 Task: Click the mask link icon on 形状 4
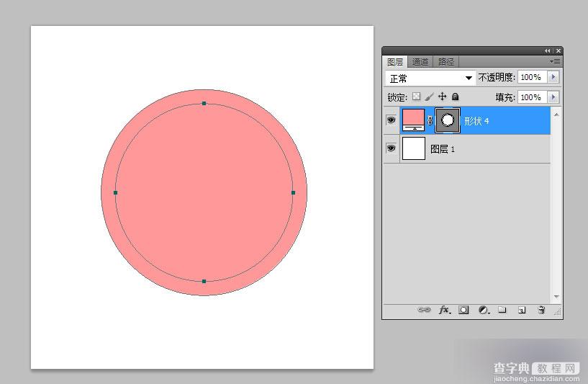[x=430, y=120]
